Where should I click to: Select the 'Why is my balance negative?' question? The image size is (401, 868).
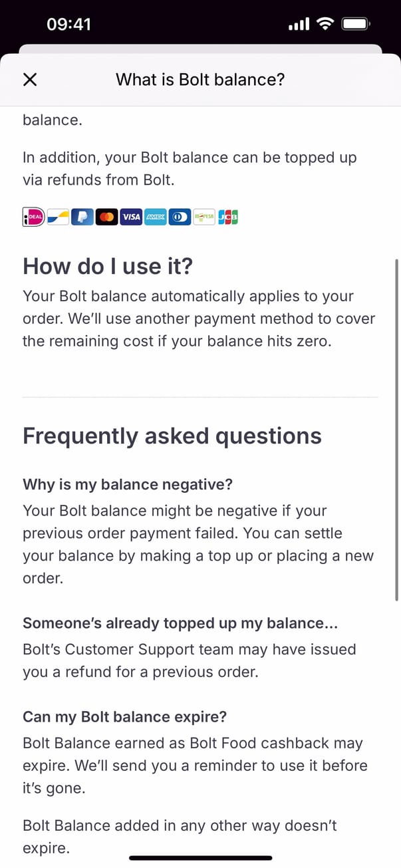click(x=128, y=484)
